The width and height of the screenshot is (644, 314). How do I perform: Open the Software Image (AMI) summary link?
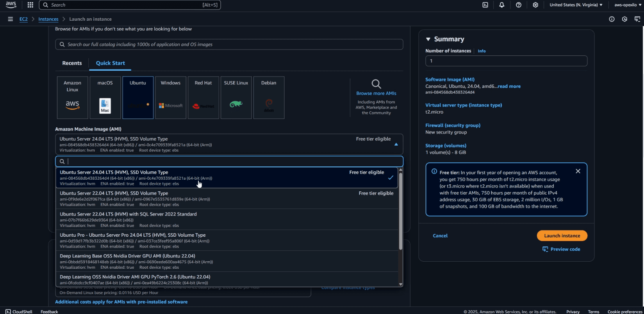pyautogui.click(x=450, y=79)
